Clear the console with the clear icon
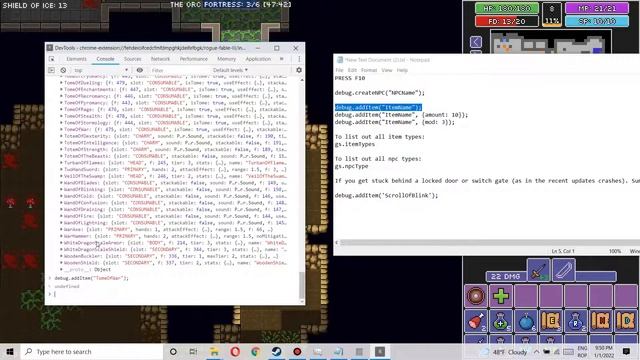The height and width of the screenshot is (360, 640). point(63,70)
